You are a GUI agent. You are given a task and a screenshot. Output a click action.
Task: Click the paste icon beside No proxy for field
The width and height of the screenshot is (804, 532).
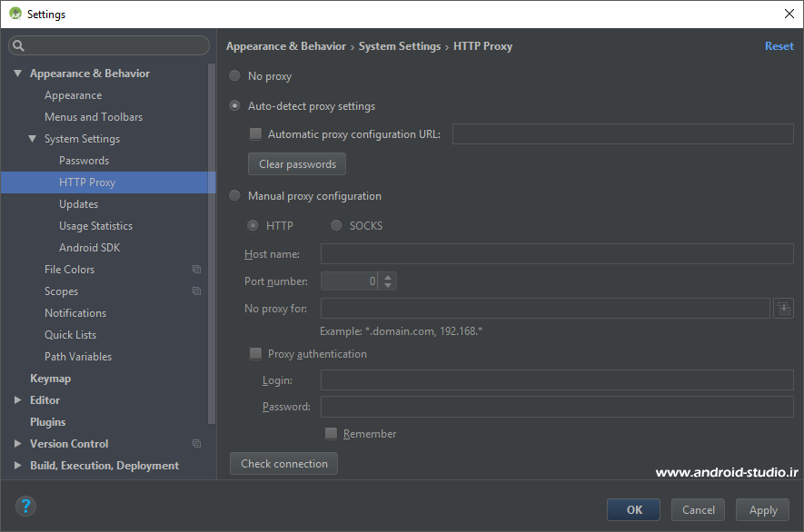[783, 308]
